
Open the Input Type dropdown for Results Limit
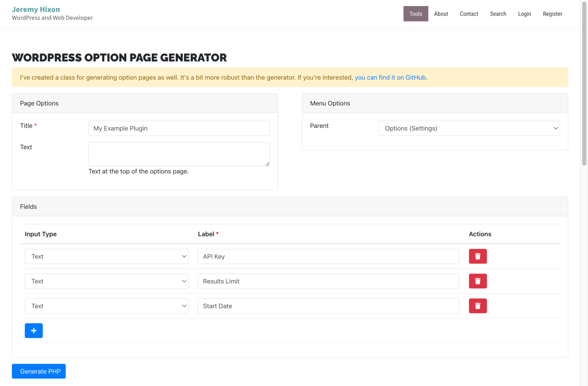(x=107, y=281)
